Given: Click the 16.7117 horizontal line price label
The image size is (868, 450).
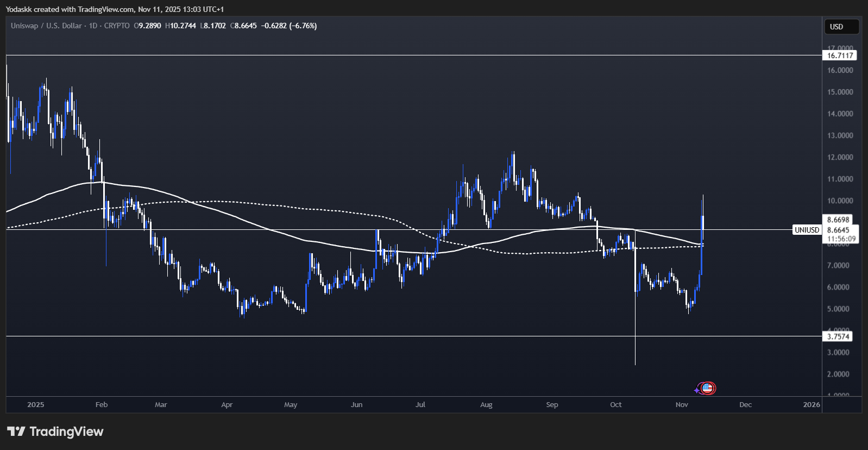Looking at the screenshot, I should pyautogui.click(x=840, y=55).
